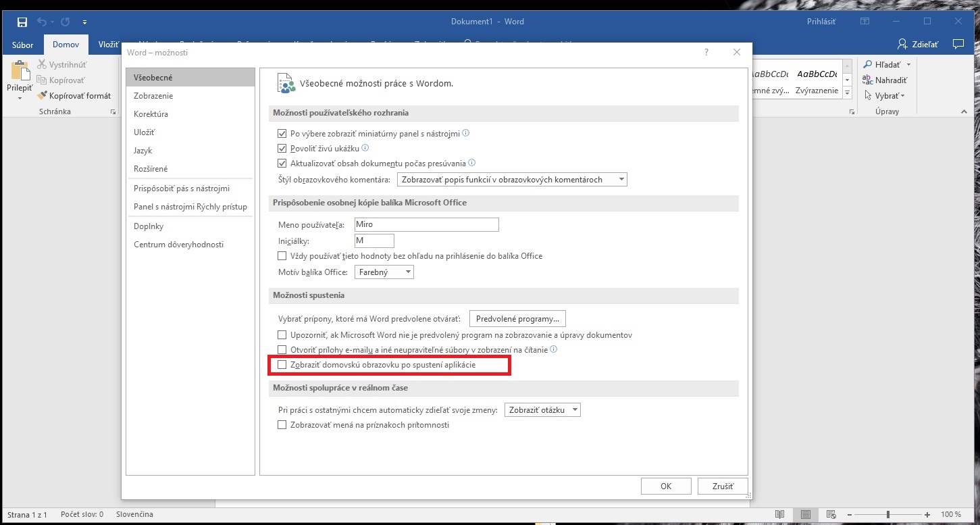The height and width of the screenshot is (525, 980).
Task: Select Jazyk category in options list
Action: point(190,151)
